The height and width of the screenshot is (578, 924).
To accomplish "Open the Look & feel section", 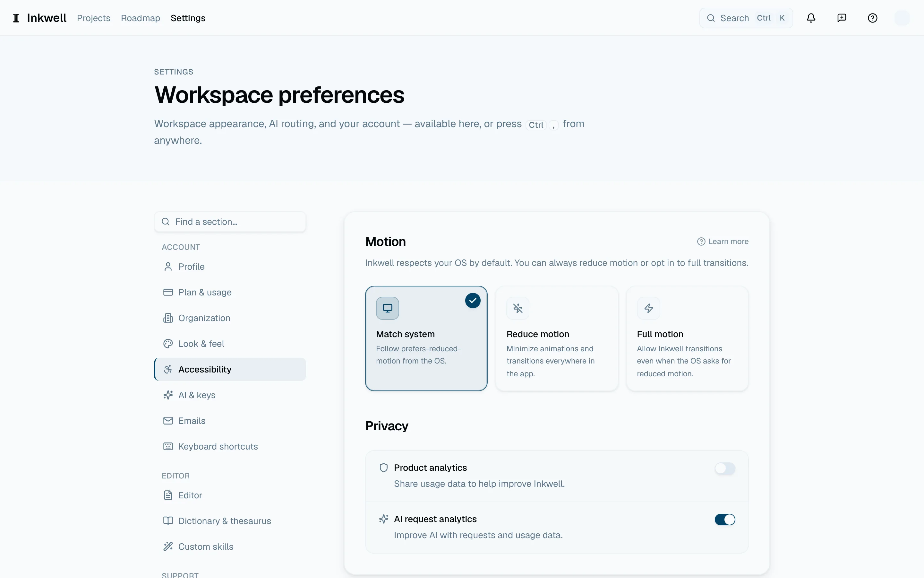I will (230, 344).
